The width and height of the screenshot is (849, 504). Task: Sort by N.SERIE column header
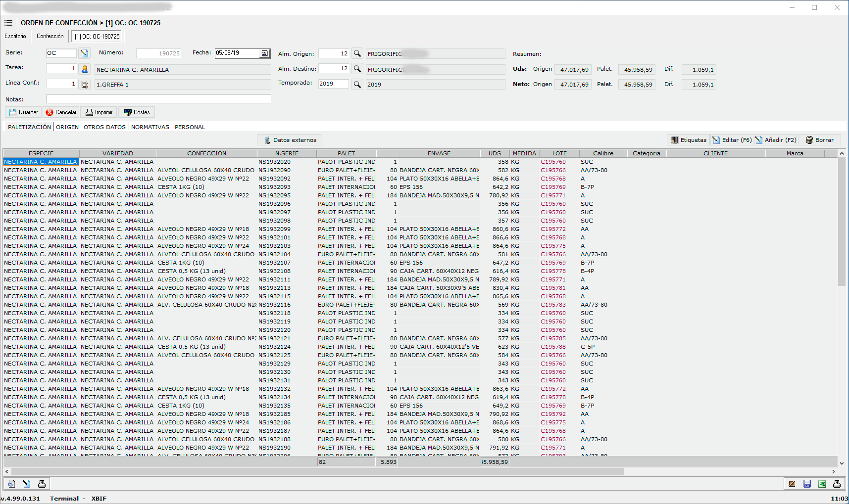287,153
